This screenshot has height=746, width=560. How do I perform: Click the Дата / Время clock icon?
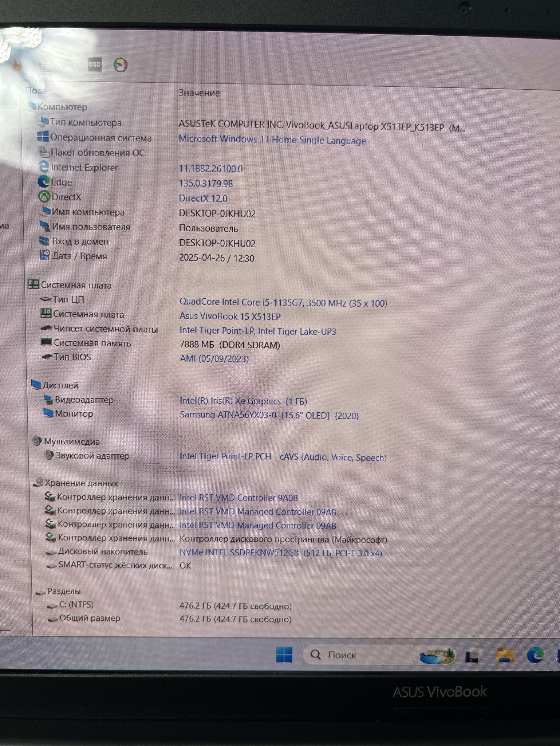pyautogui.click(x=44, y=255)
